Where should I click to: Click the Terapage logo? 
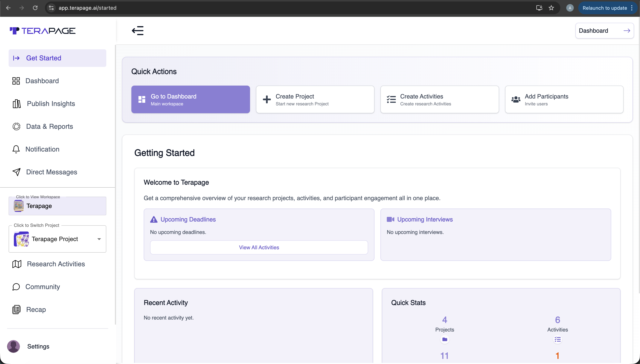(42, 31)
